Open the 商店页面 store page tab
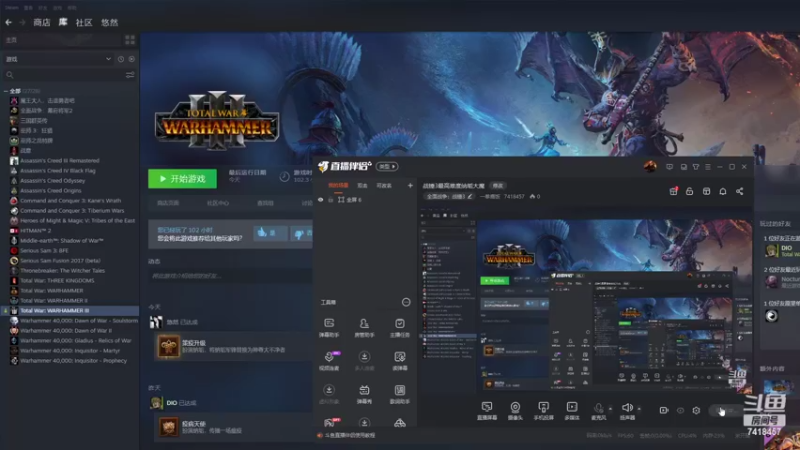This screenshot has width=800, height=450. (168, 203)
